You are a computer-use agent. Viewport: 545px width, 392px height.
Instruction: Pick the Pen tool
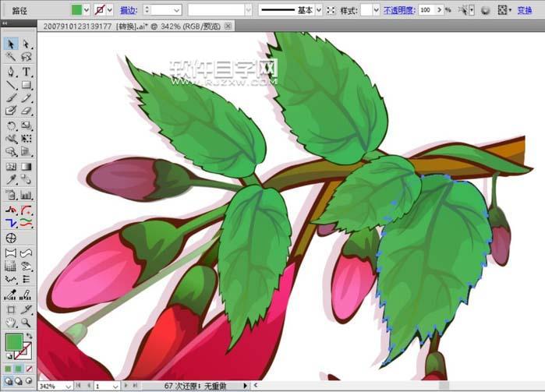click(x=11, y=72)
